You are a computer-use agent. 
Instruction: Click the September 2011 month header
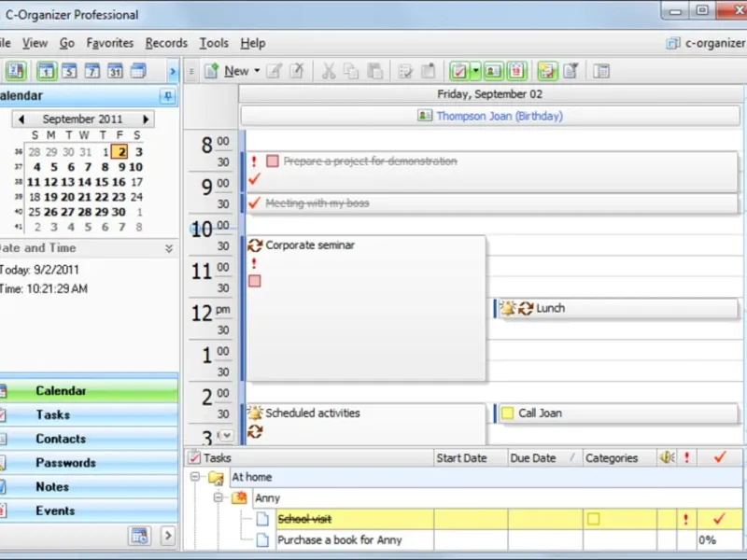[x=82, y=119]
